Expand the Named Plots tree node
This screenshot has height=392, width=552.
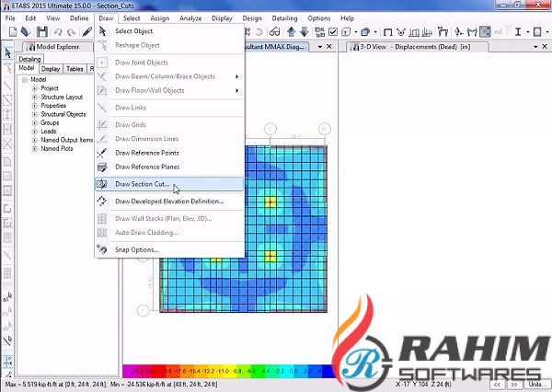(35, 149)
